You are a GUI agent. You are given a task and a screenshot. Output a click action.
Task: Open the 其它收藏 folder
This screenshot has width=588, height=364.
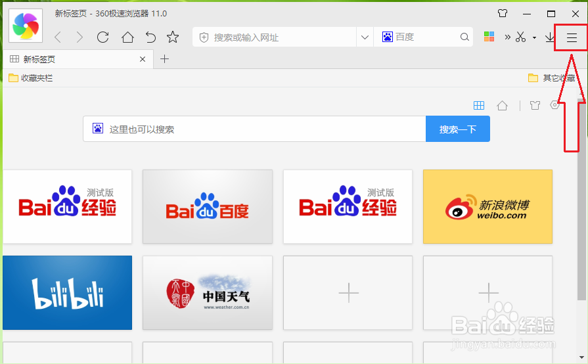[552, 78]
